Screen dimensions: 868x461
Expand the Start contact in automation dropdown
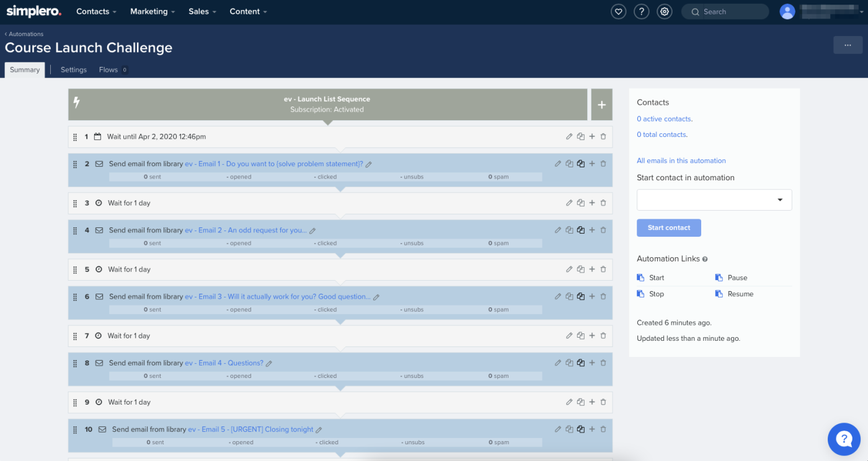tap(714, 200)
